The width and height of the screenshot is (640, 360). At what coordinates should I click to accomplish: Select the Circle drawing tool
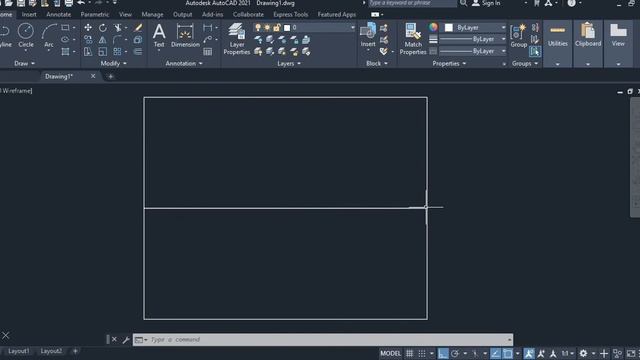click(x=26, y=36)
